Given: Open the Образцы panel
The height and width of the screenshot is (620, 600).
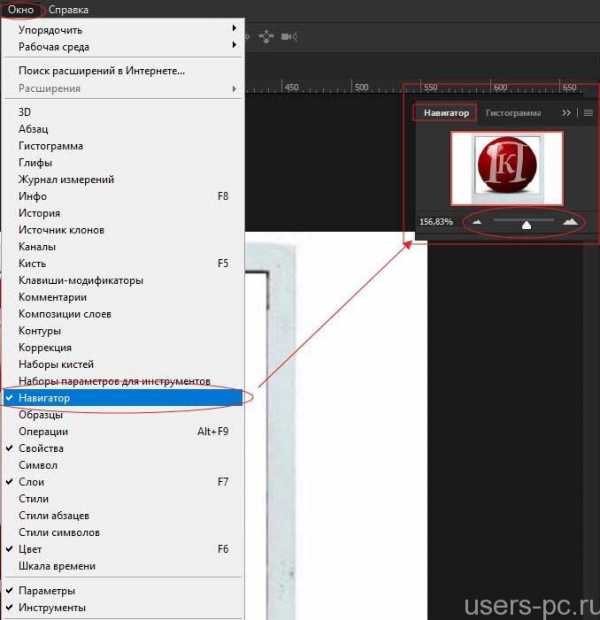Looking at the screenshot, I should point(123,415).
